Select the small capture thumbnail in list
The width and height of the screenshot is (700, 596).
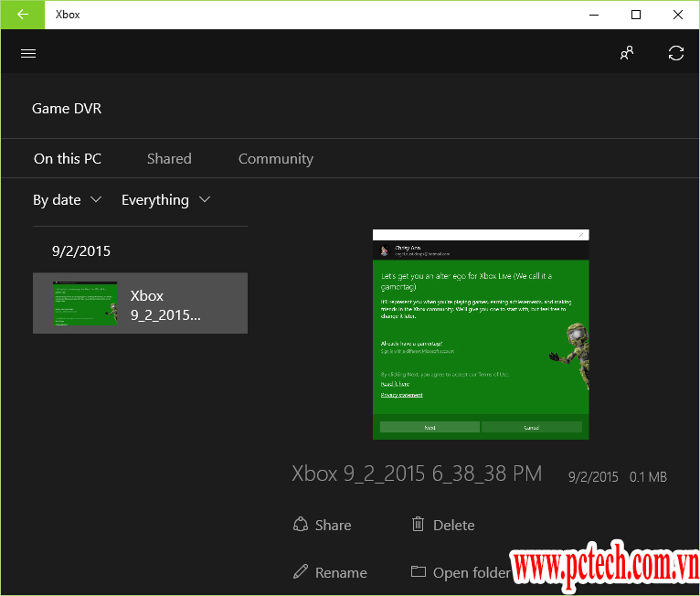tap(85, 303)
